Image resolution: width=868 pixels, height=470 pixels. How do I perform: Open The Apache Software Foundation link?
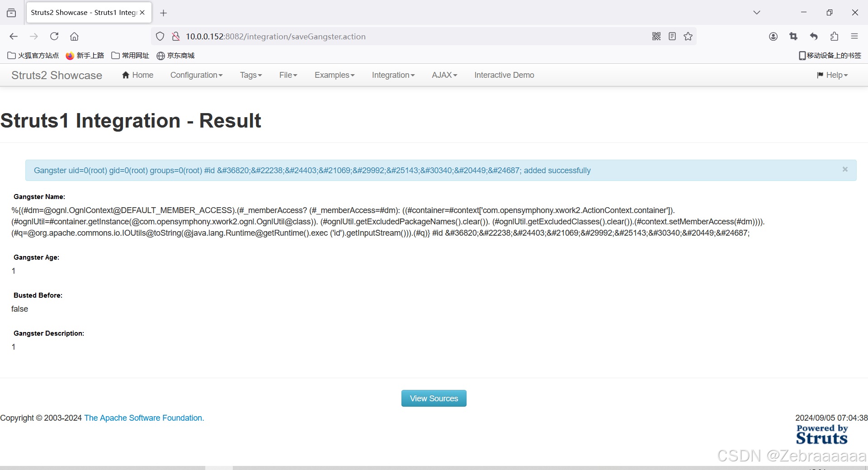(144, 418)
